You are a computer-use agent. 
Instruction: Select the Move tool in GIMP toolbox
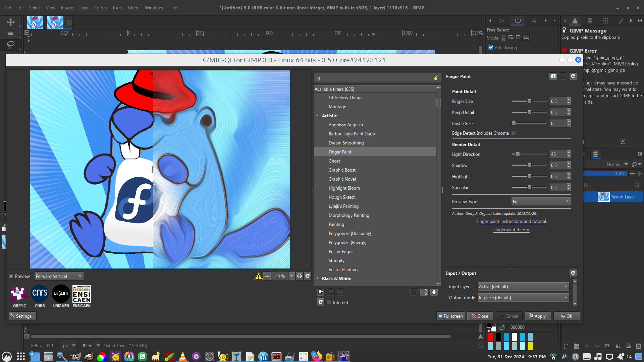pyautogui.click(x=11, y=22)
